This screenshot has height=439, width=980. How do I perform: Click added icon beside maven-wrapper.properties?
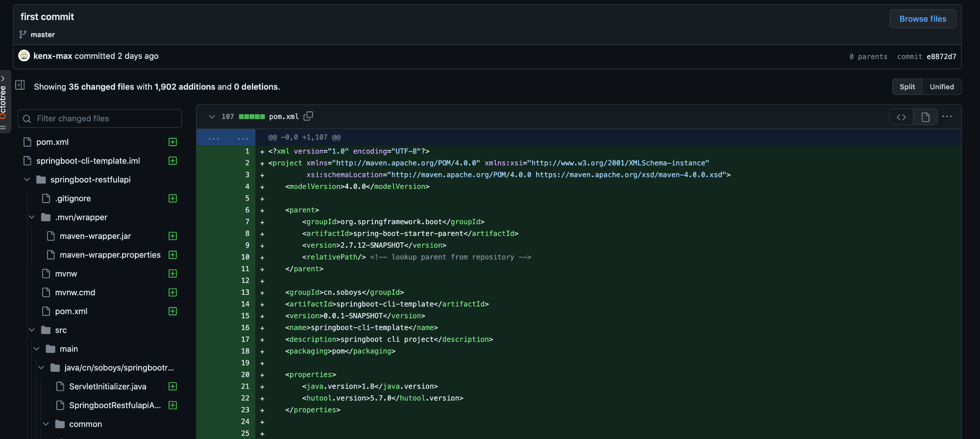(x=172, y=255)
